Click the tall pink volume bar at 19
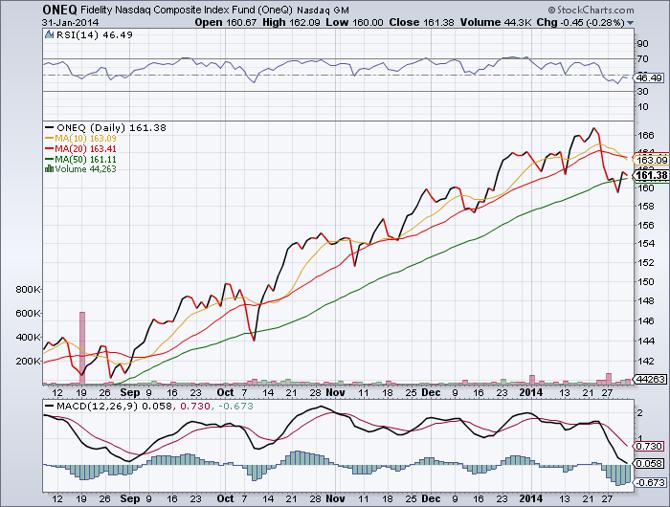The height and width of the screenshot is (507, 670). pyautogui.click(x=82, y=348)
